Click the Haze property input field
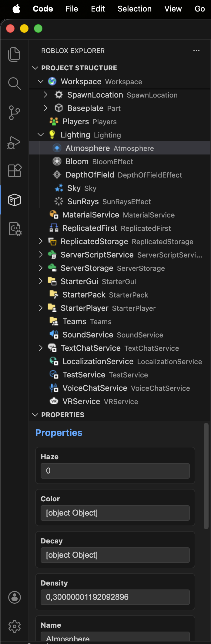211x644 pixels. (x=115, y=471)
